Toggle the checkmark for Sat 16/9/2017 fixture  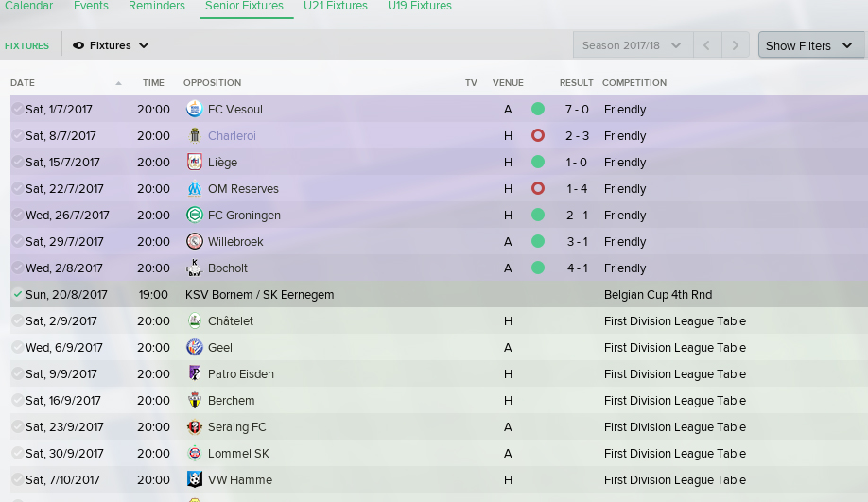[x=18, y=400]
